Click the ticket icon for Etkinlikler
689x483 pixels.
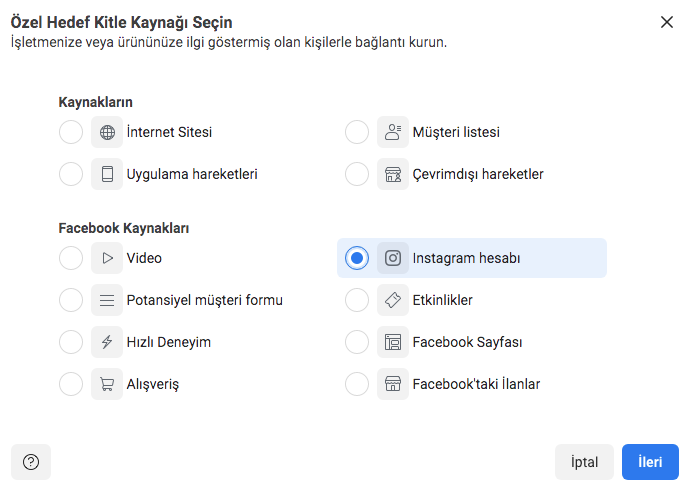pos(393,300)
